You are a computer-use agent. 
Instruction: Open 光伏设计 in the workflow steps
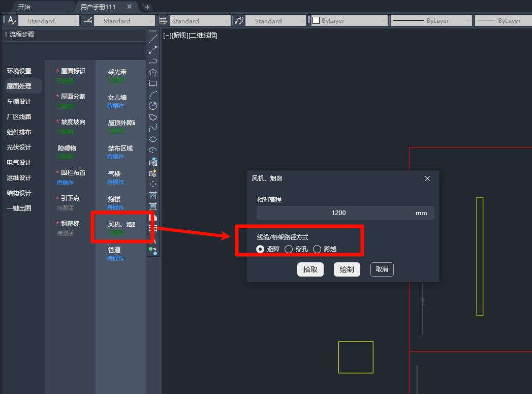[x=19, y=147]
